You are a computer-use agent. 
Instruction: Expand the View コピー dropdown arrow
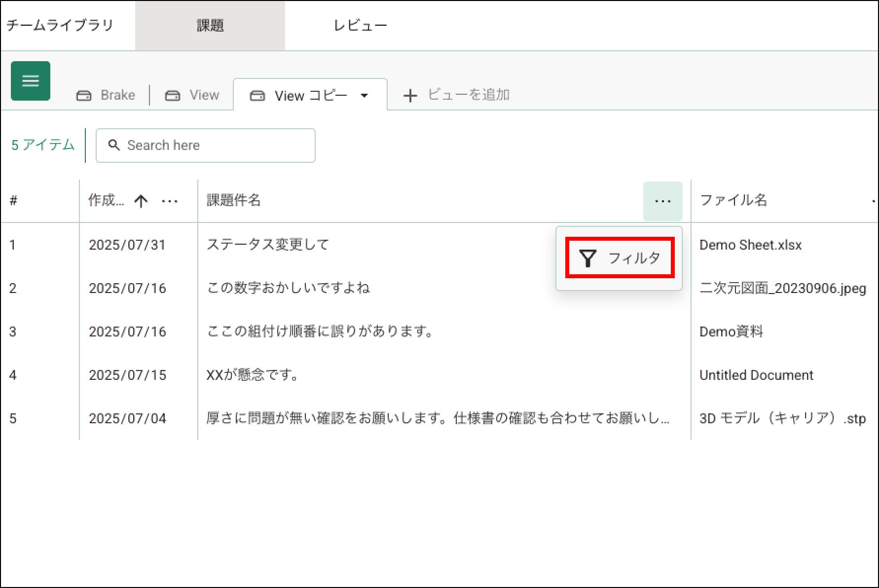[365, 95]
